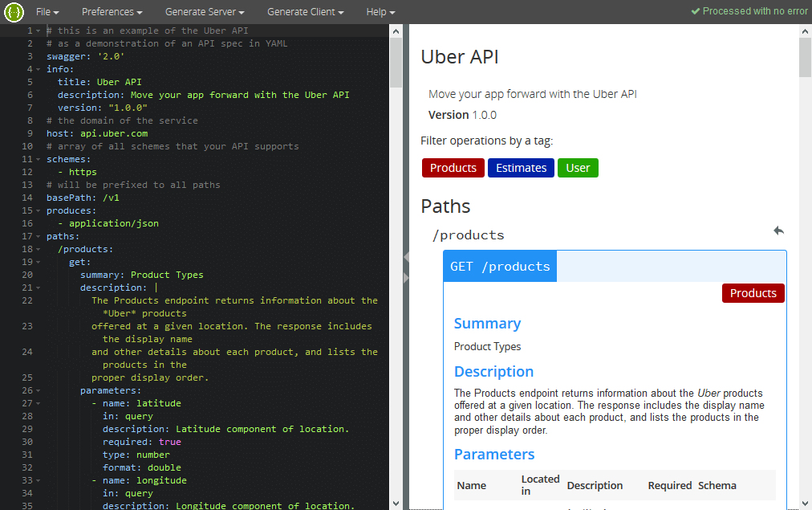Click the 'title: Uber API' code line

pos(99,83)
